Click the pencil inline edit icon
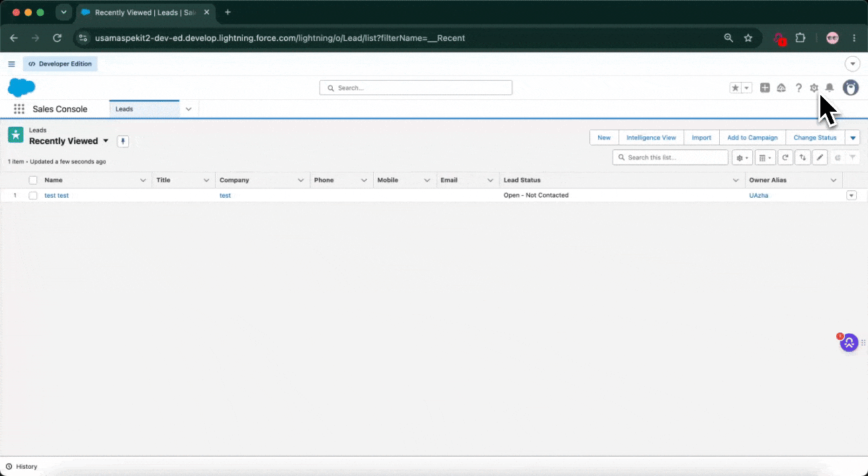 820,157
